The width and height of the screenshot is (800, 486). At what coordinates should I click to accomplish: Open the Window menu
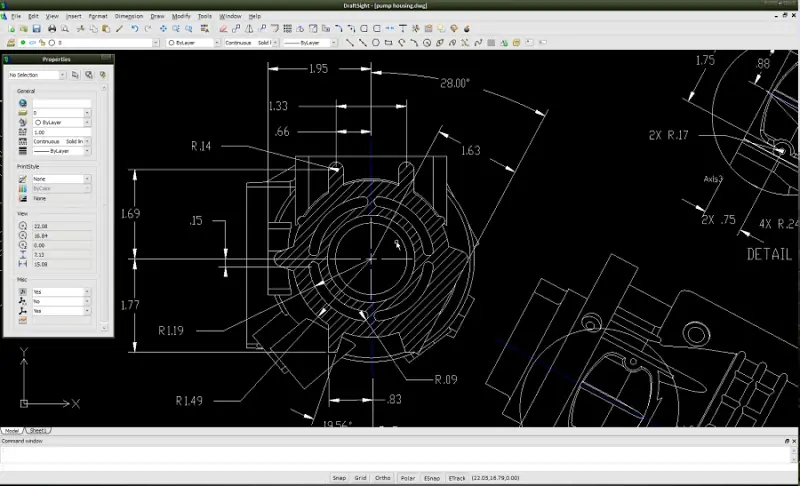point(230,16)
